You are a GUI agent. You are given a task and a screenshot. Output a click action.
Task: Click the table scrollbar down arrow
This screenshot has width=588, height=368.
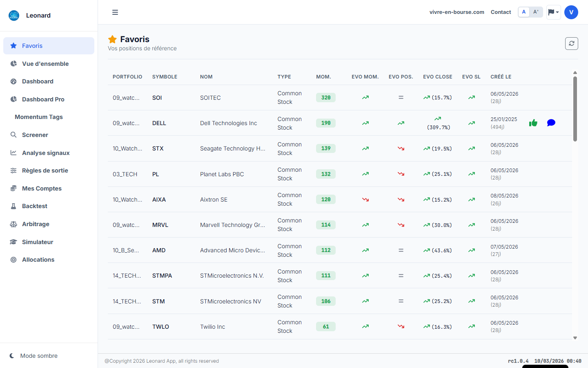click(575, 338)
